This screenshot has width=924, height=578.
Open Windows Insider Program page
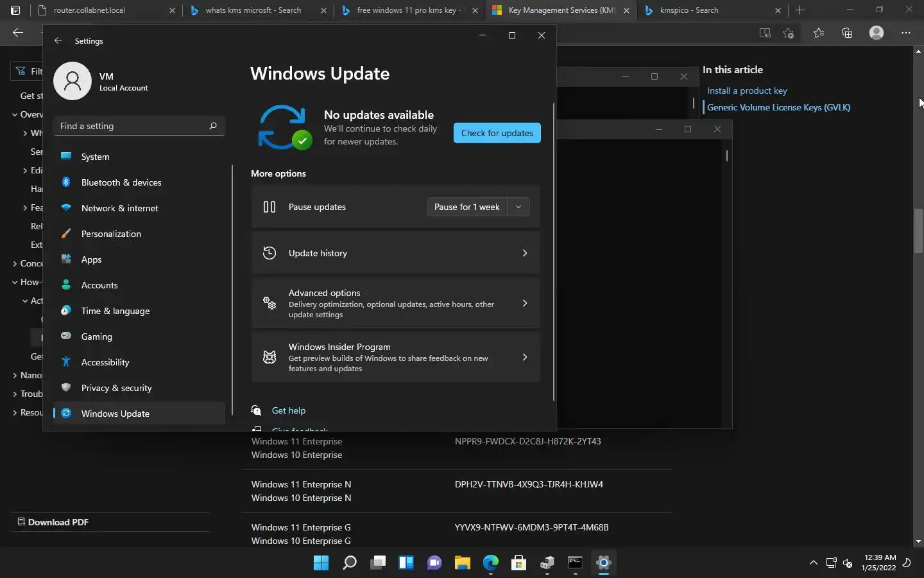point(395,357)
